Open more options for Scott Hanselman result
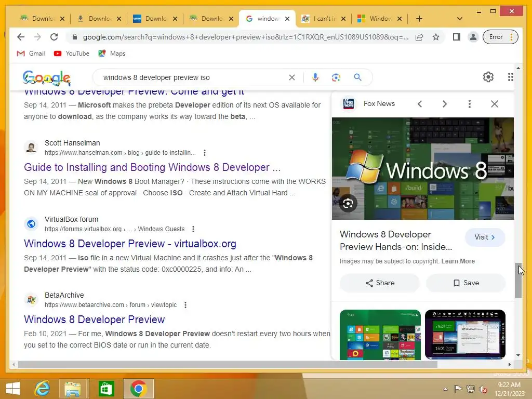Image resolution: width=532 pixels, height=399 pixels. pos(205,153)
